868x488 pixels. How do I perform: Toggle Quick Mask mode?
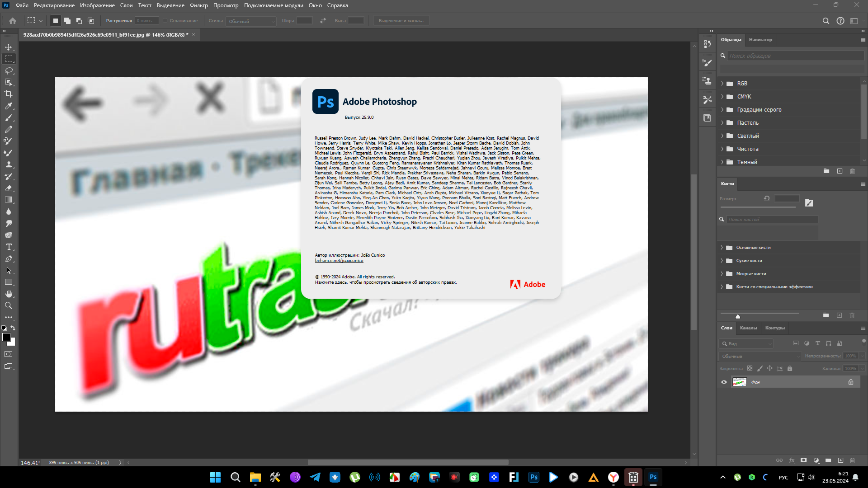tap(9, 354)
